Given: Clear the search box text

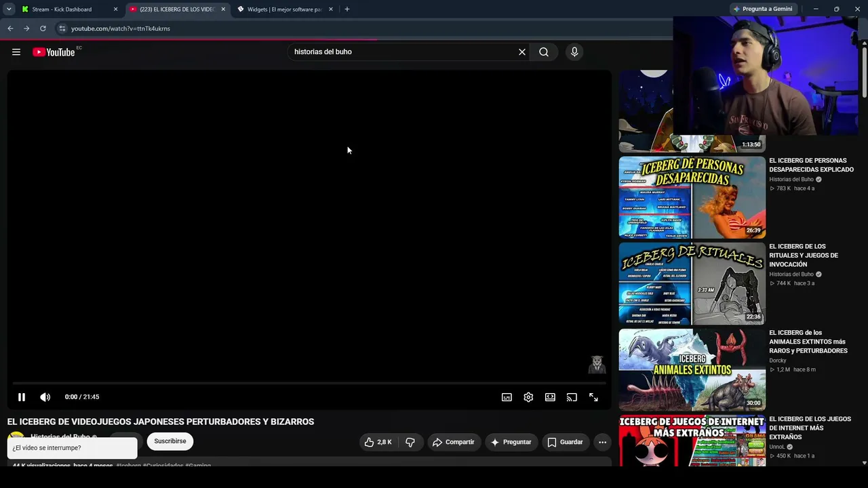Looking at the screenshot, I should 522,52.
